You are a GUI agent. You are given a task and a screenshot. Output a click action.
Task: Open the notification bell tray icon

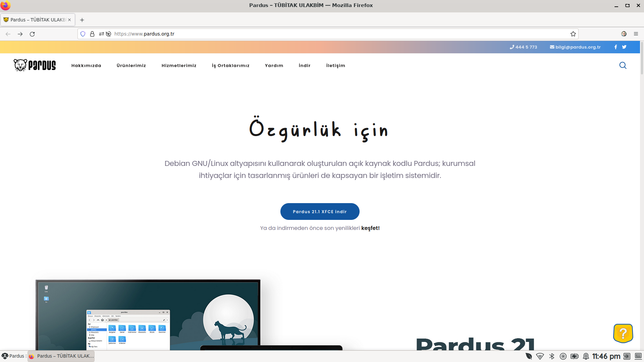click(x=586, y=356)
